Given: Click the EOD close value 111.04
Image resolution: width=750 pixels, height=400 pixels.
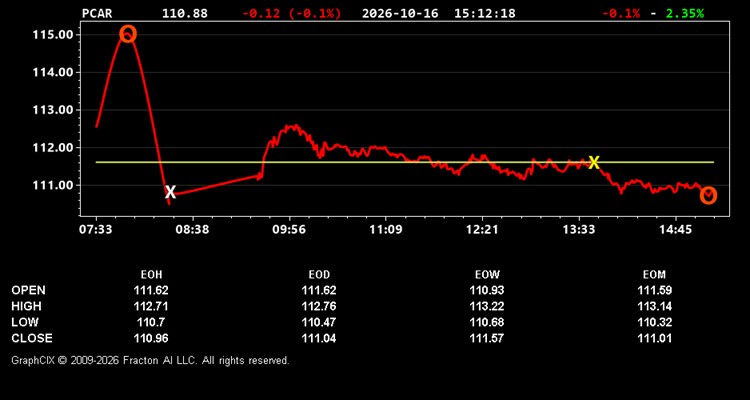Looking at the screenshot, I should 319,338.
